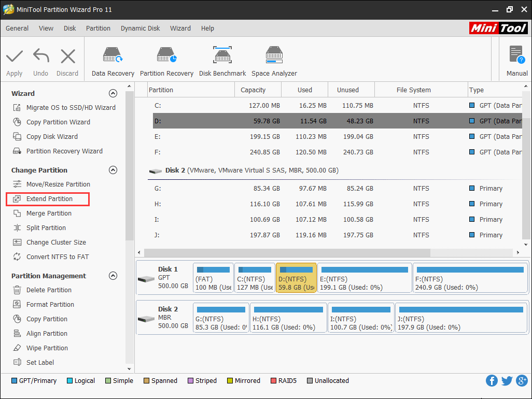Sort by the Type column header
Screen dimensions: 532x399
[495, 90]
